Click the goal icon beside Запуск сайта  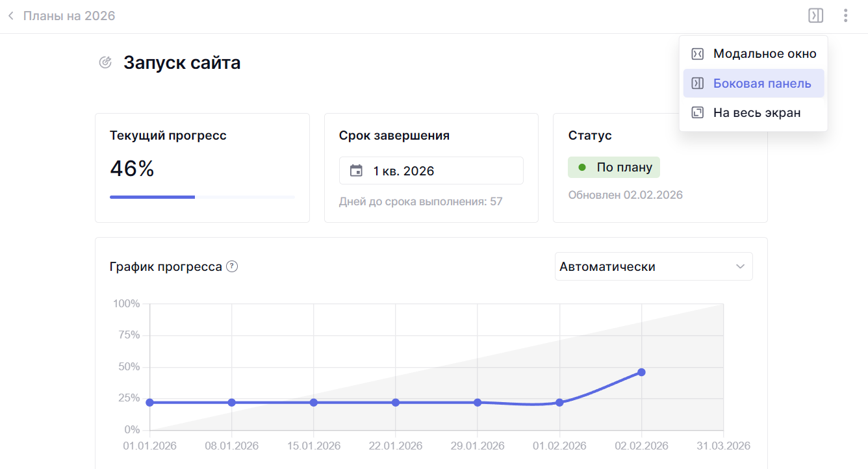pos(105,63)
